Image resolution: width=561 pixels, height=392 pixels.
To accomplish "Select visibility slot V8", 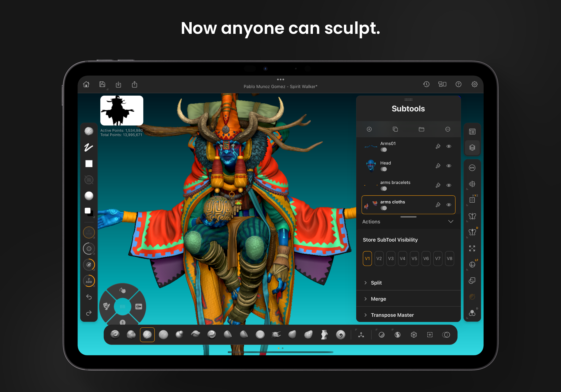I will pyautogui.click(x=450, y=258).
